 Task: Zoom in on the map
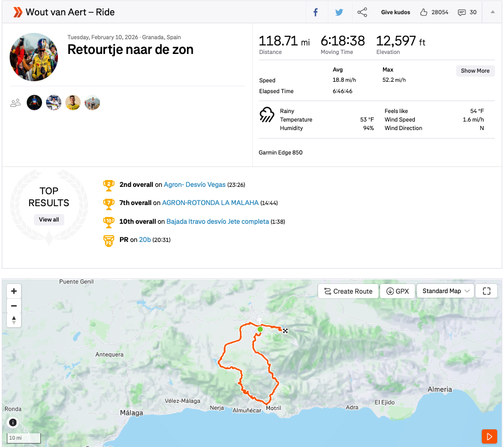14,291
